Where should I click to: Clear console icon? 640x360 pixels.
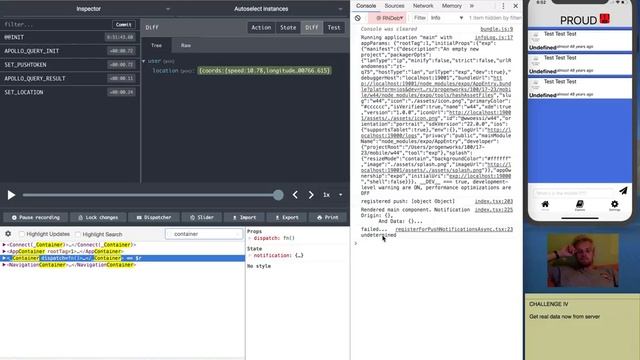coord(358,18)
